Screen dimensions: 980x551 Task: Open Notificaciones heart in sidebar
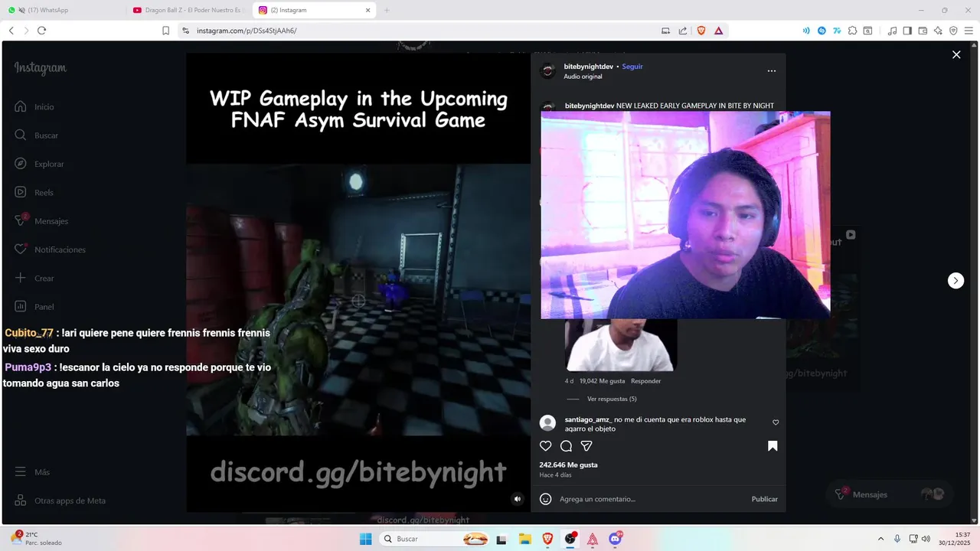click(x=50, y=249)
